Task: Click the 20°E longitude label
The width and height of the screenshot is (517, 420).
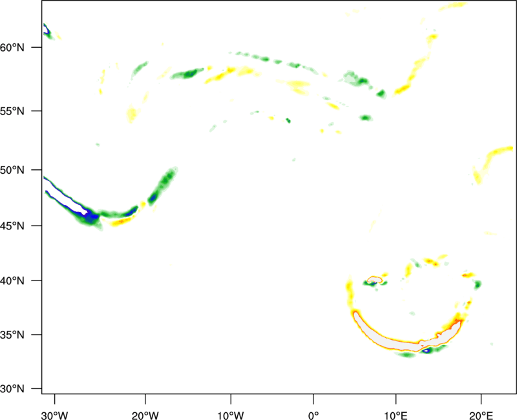Action: tap(481, 415)
